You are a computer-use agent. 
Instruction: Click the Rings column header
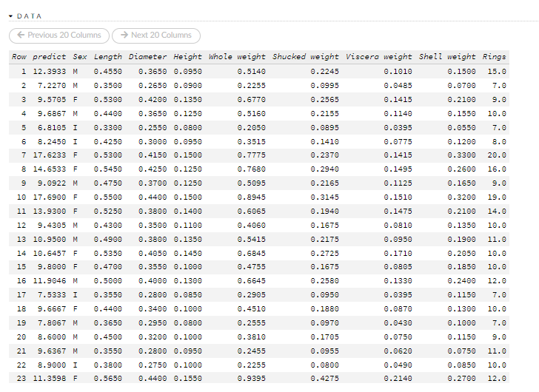tap(494, 57)
